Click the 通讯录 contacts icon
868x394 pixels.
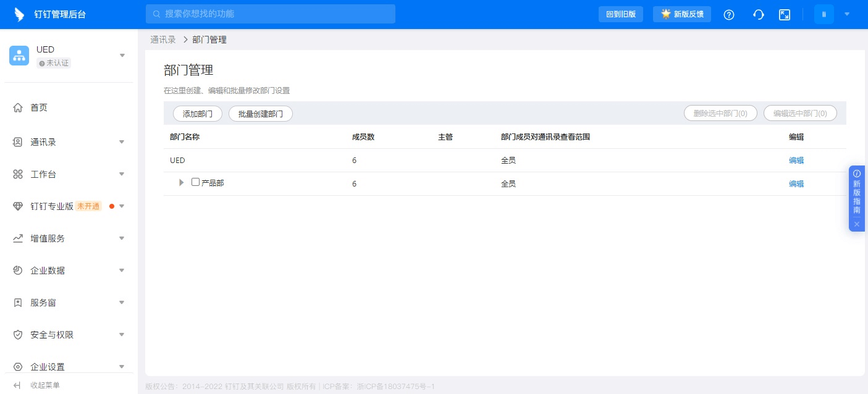coord(18,142)
